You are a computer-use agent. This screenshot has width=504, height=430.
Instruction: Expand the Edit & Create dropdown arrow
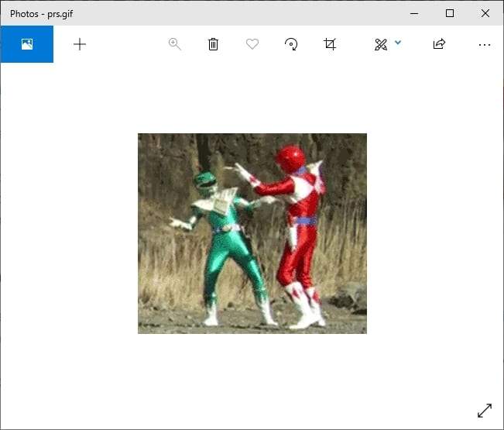398,43
